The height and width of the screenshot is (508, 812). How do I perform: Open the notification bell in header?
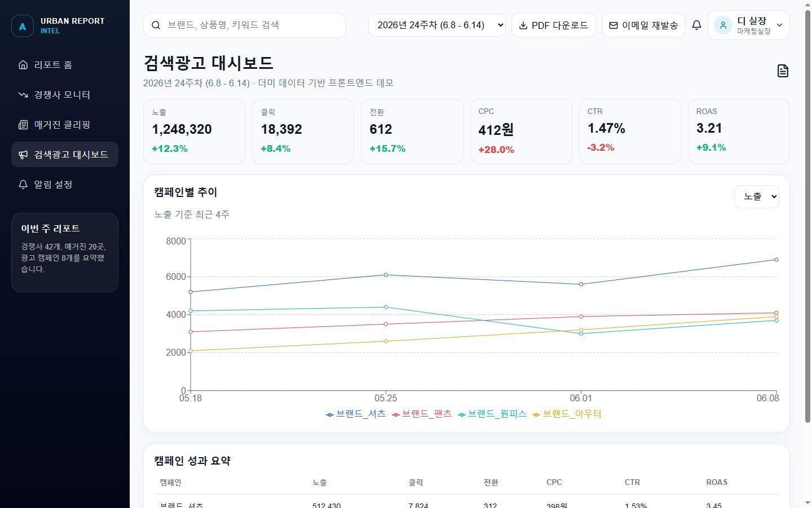696,25
